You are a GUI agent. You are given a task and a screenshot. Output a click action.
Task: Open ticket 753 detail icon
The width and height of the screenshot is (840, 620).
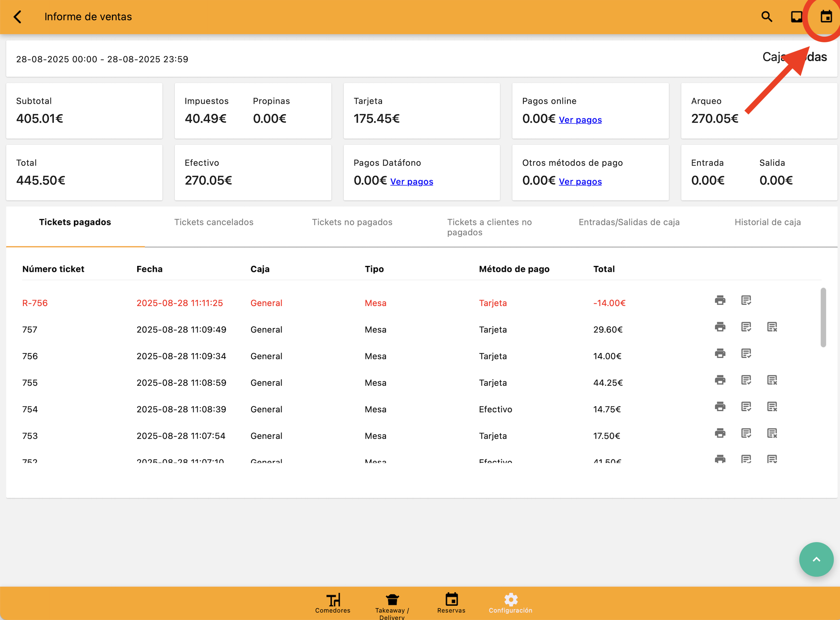tap(746, 433)
